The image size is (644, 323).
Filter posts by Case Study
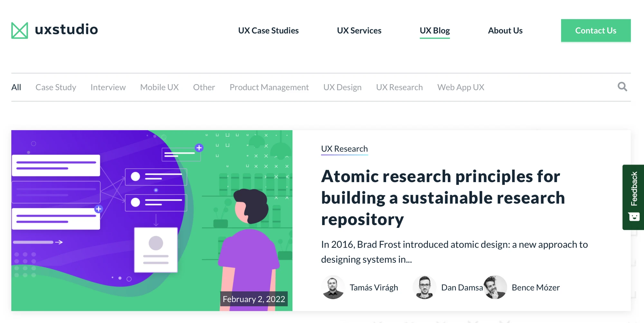pyautogui.click(x=56, y=87)
